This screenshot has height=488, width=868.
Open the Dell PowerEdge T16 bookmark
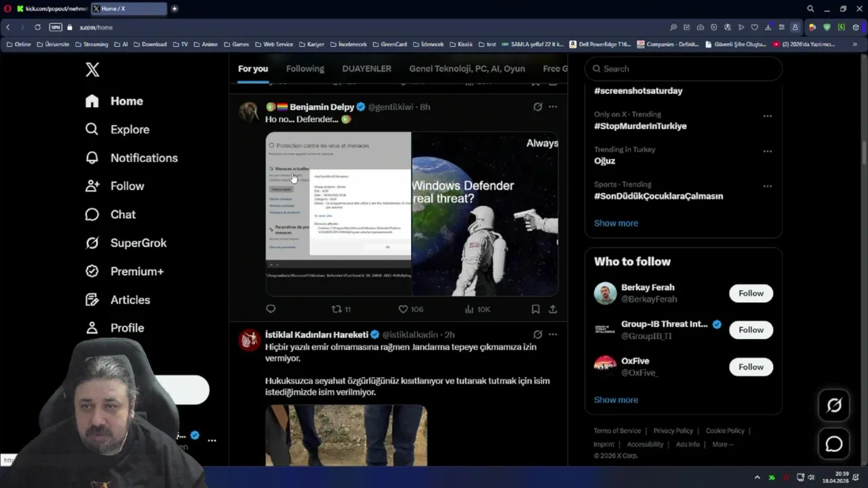point(599,44)
